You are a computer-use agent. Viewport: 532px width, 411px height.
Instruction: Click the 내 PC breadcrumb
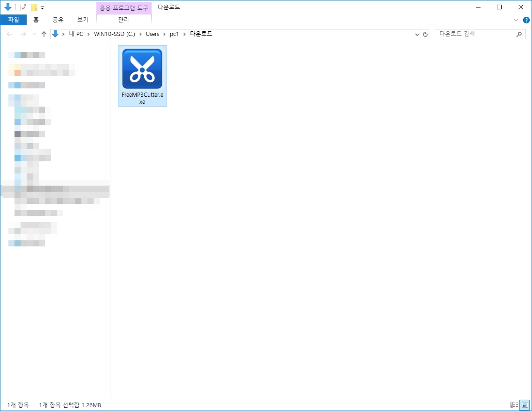click(76, 34)
